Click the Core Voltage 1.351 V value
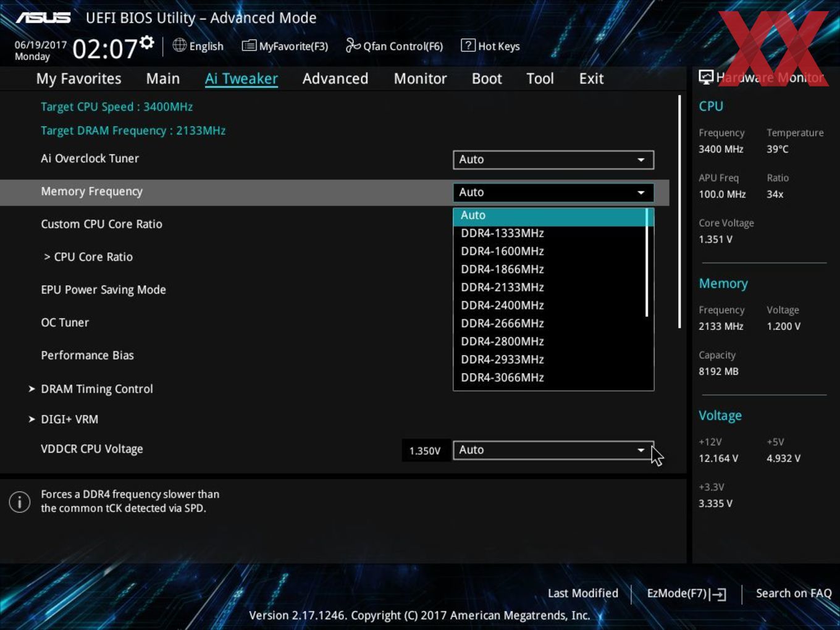 (x=715, y=239)
